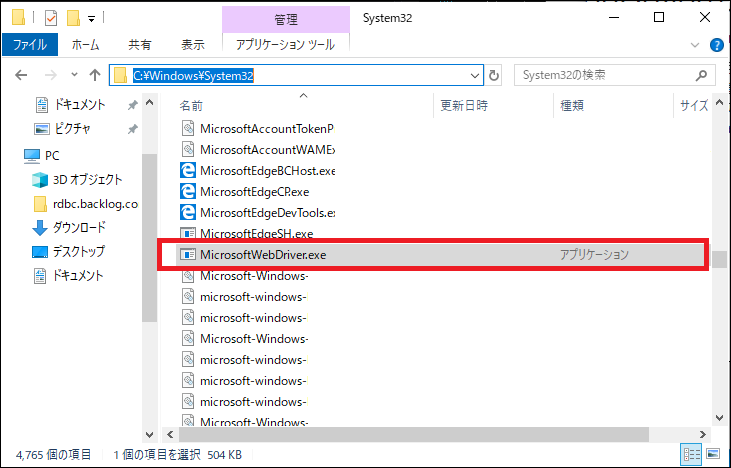Image resolution: width=731 pixels, height=468 pixels.
Task: Go forward with the right arrow
Action: click(x=50, y=75)
